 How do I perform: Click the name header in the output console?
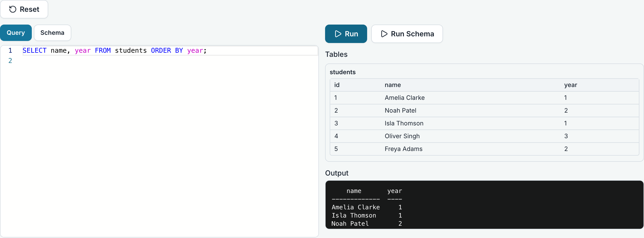354,191
